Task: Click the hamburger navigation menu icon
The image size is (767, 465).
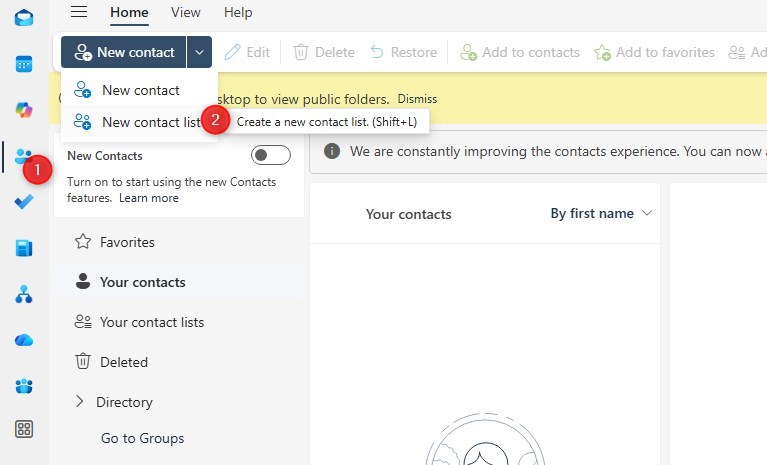Action: pyautogui.click(x=79, y=12)
